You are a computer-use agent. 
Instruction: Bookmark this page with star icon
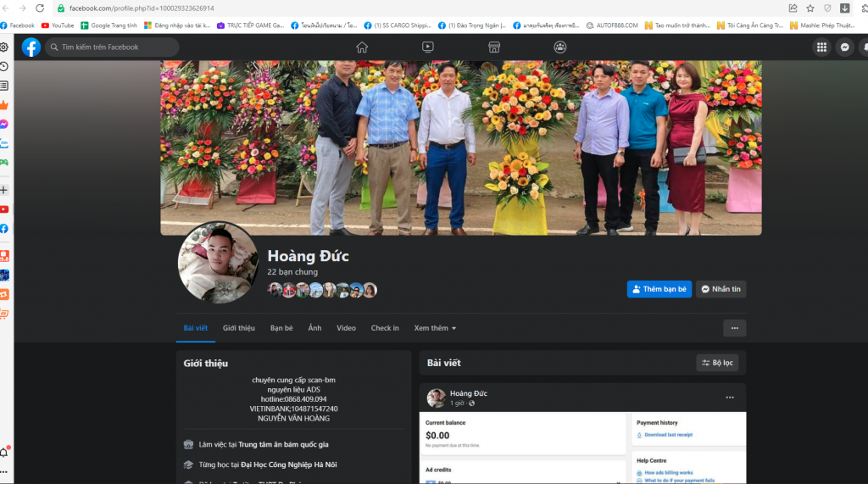(x=810, y=8)
